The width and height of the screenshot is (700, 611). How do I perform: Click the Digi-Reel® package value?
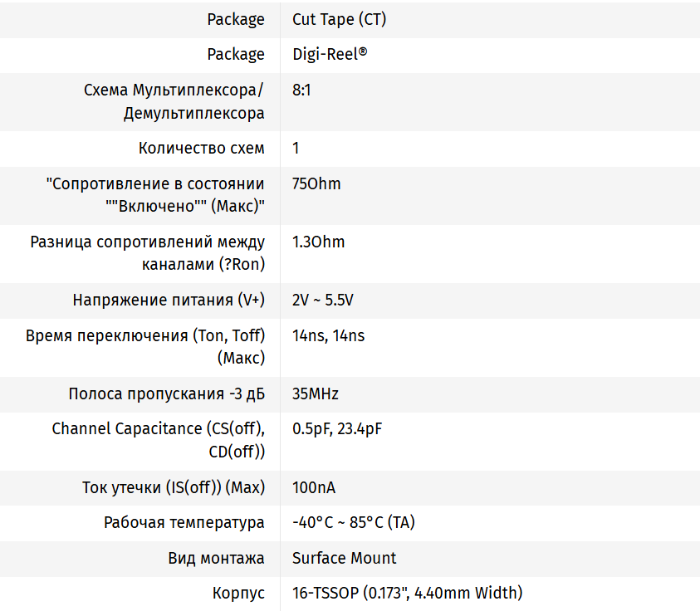330,54
